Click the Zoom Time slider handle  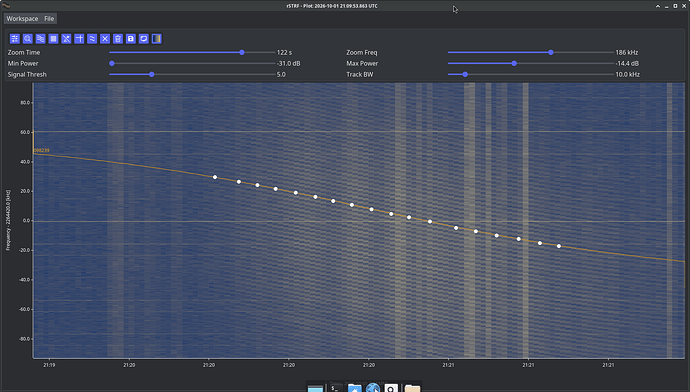242,52
